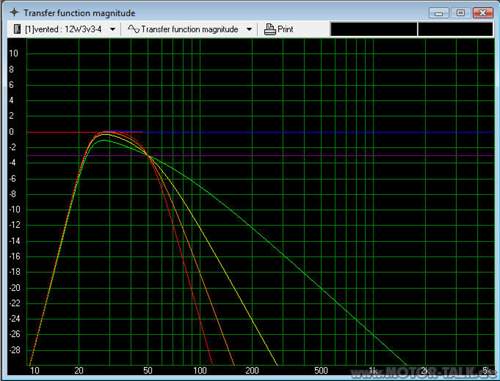Click the window icon in title bar
Viewport: 500px width, 381px height.
point(14,13)
